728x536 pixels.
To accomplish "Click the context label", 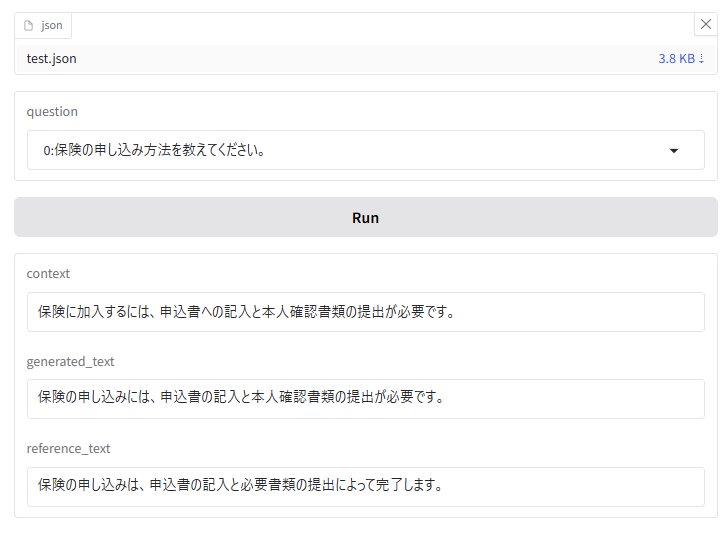I will 48,274.
